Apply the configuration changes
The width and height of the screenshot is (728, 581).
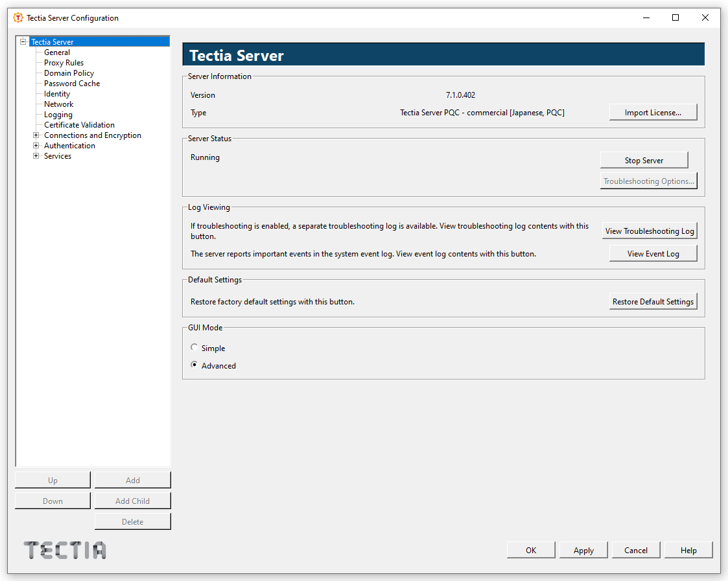583,550
